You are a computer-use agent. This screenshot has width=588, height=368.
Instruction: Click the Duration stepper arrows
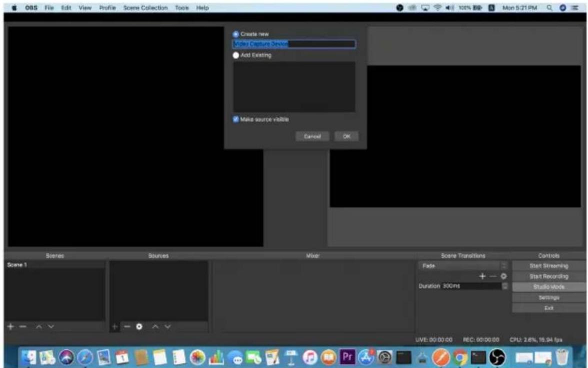pos(505,286)
